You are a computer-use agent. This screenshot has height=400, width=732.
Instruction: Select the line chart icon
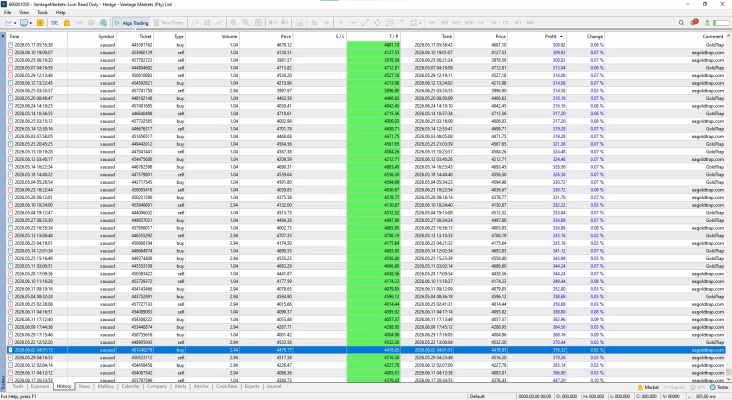point(219,22)
